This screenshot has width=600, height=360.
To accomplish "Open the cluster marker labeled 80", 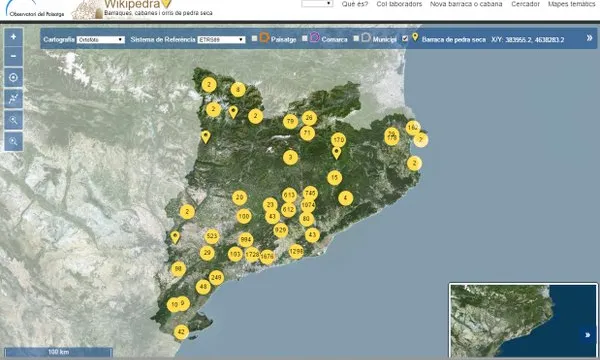I will (x=306, y=219).
